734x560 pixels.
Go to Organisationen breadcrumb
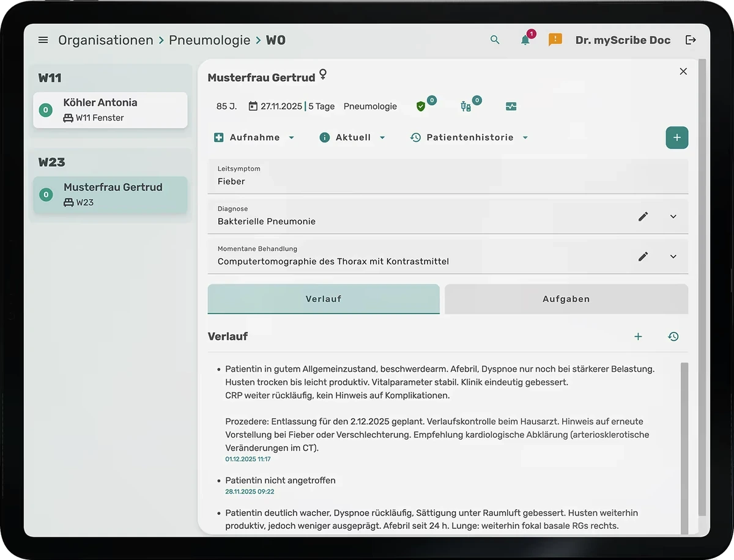click(x=106, y=40)
